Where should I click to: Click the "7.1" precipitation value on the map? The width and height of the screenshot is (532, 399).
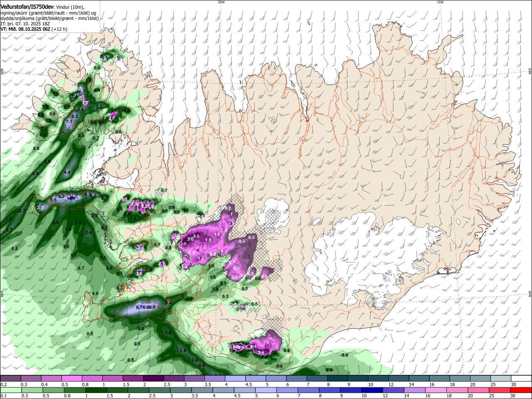69,121
